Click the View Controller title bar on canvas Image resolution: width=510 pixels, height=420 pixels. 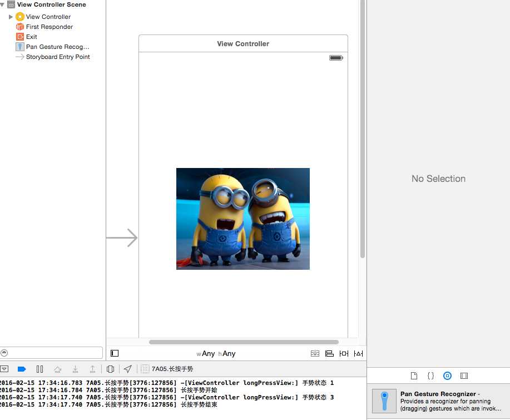click(243, 43)
